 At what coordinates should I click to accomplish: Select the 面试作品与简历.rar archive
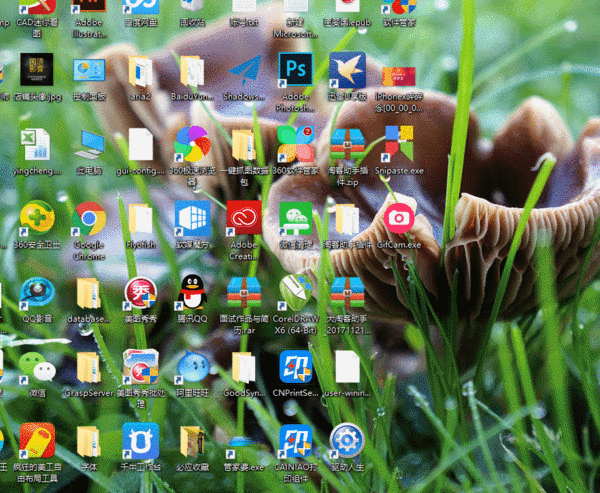click(244, 292)
